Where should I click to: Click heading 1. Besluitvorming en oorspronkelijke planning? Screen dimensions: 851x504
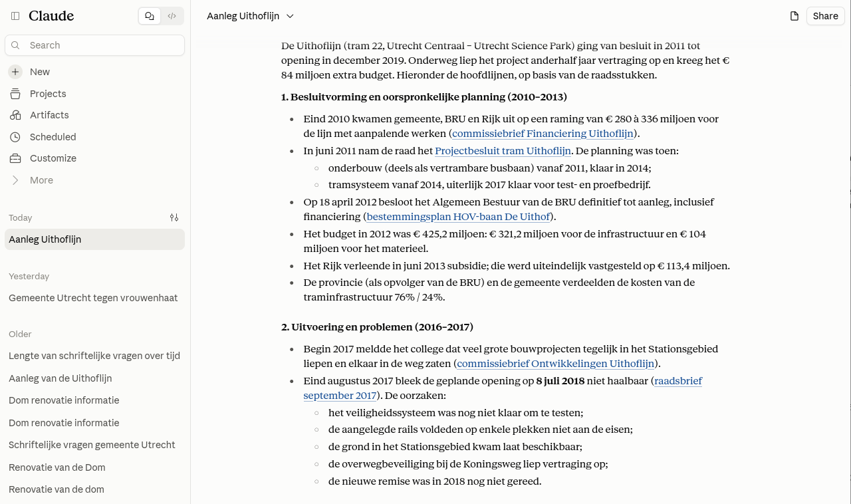tap(424, 97)
